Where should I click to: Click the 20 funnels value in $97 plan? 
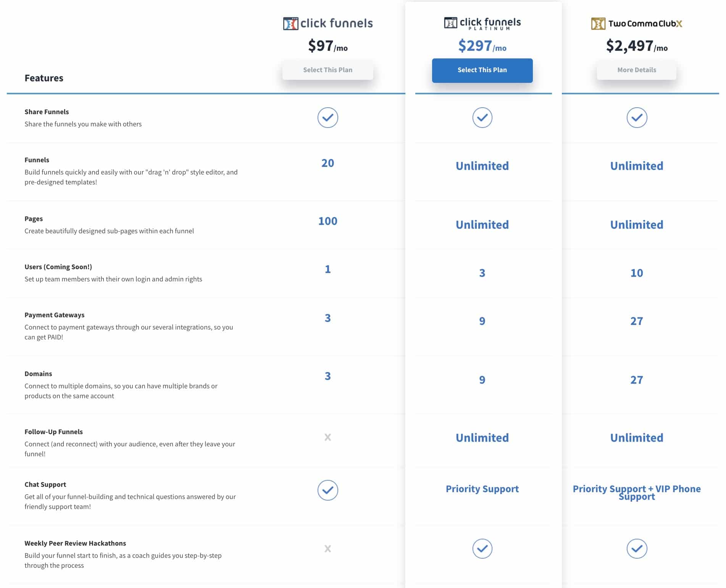pos(328,163)
